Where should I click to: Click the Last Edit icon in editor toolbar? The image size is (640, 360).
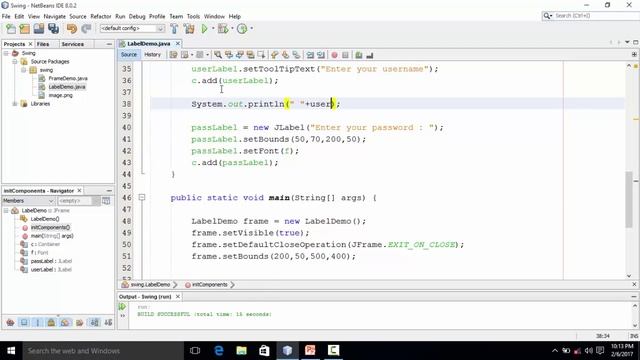pos(173,55)
